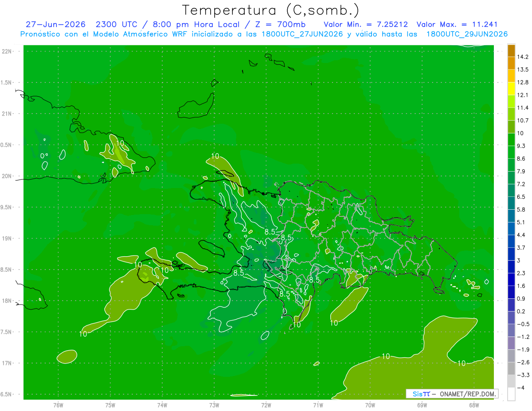Click the "18N" latitude axis label
The image size is (532, 411).
(x=7, y=301)
